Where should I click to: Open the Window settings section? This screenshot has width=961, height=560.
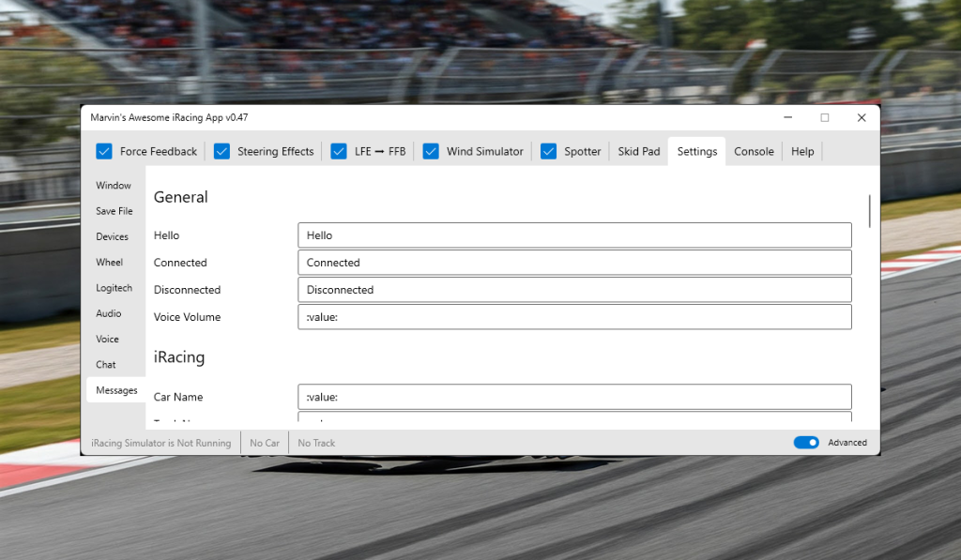click(114, 185)
